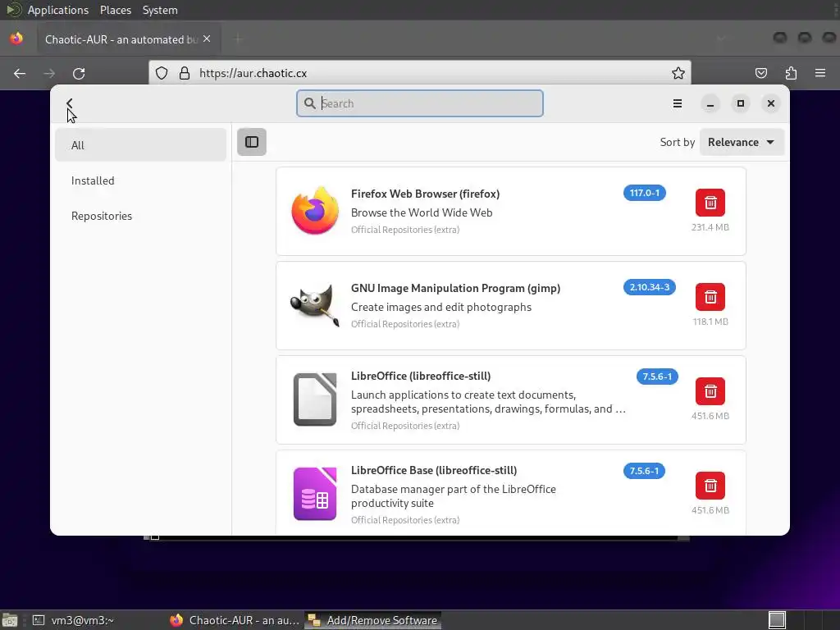Click the GIMP mascot icon

pyautogui.click(x=315, y=305)
